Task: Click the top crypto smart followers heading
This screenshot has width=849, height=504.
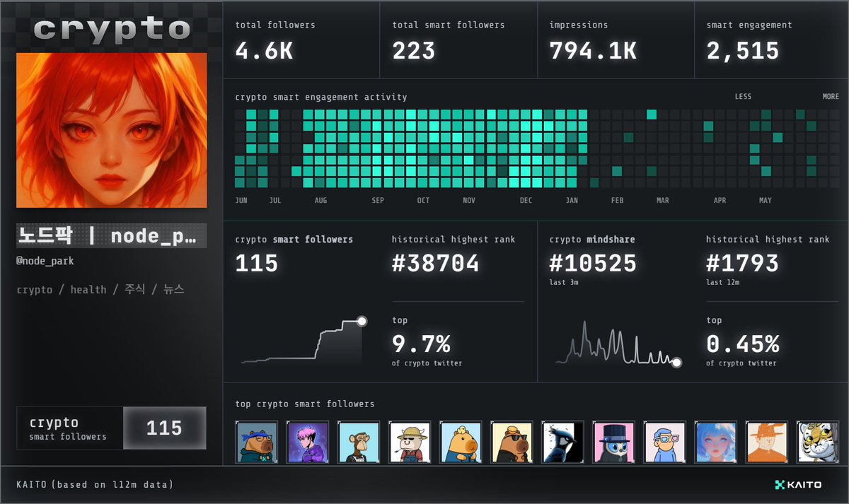Action: 305,404
